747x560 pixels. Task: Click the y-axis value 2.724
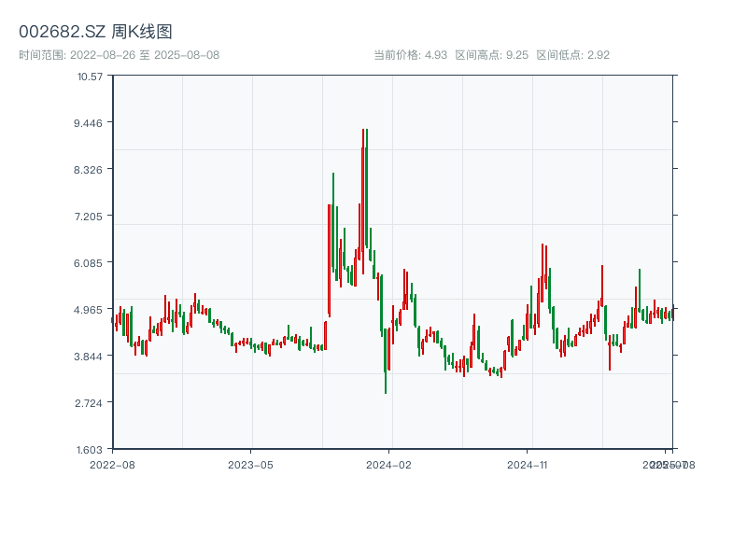pos(88,403)
